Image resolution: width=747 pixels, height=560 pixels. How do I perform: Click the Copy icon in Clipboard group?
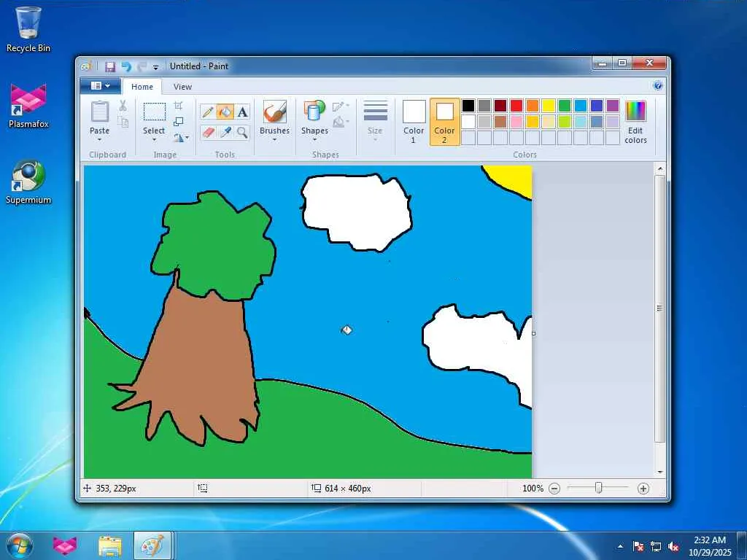123,122
